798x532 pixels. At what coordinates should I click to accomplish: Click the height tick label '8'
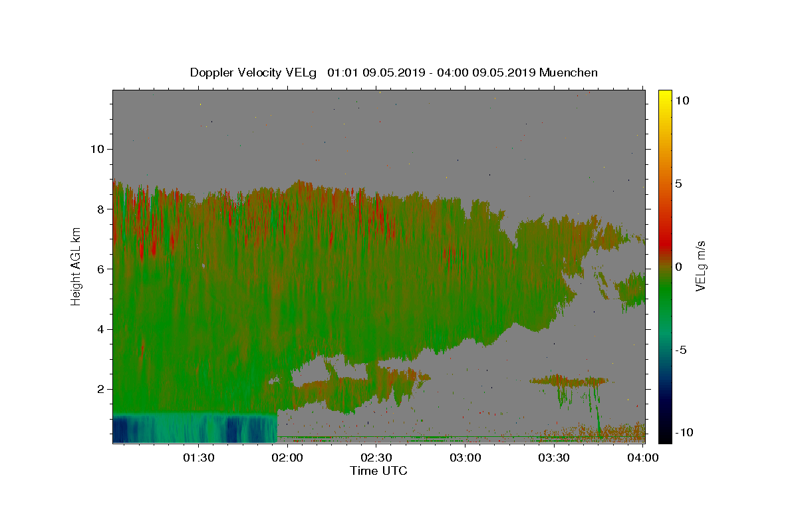[101, 209]
